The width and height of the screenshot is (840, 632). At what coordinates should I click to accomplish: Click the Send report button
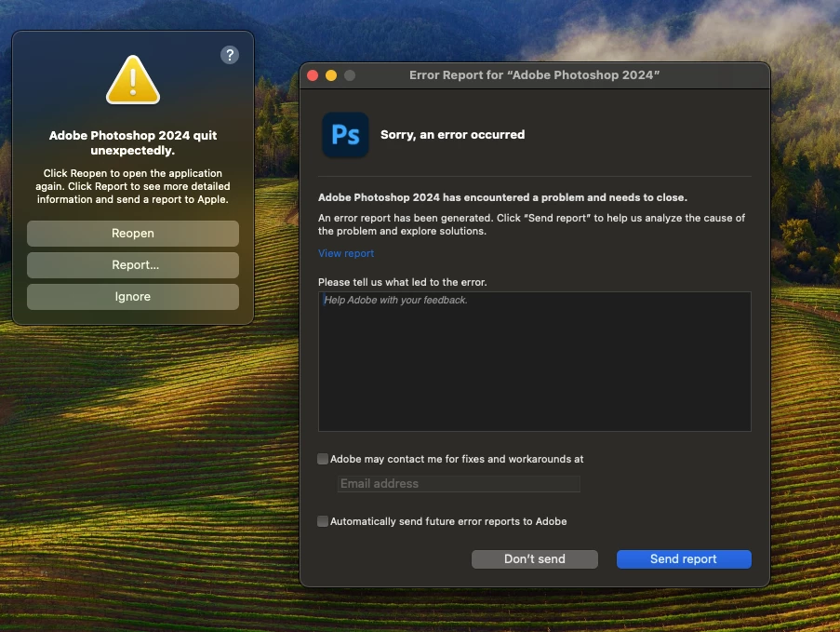(684, 559)
